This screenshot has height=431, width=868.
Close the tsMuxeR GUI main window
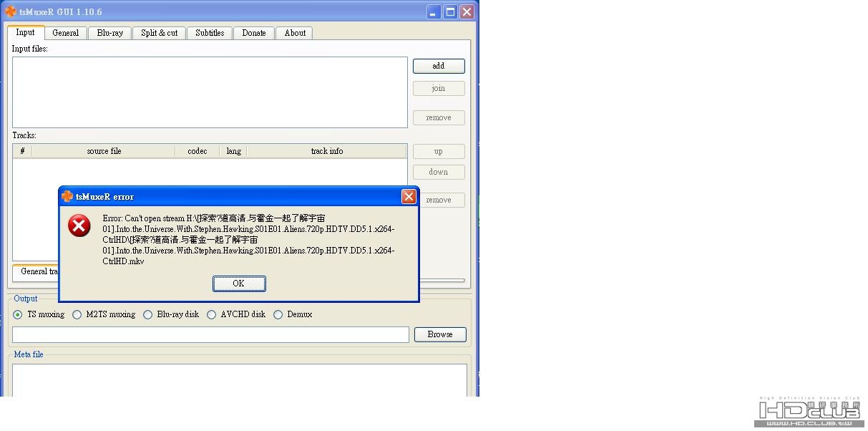pyautogui.click(x=467, y=11)
